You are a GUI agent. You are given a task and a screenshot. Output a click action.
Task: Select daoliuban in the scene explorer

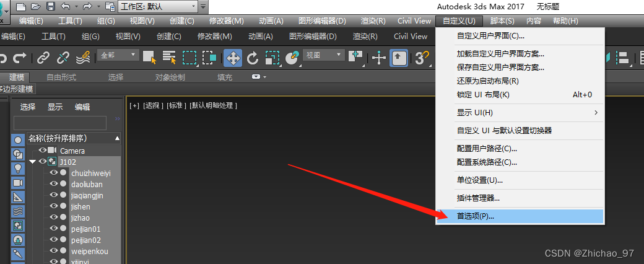(x=87, y=184)
